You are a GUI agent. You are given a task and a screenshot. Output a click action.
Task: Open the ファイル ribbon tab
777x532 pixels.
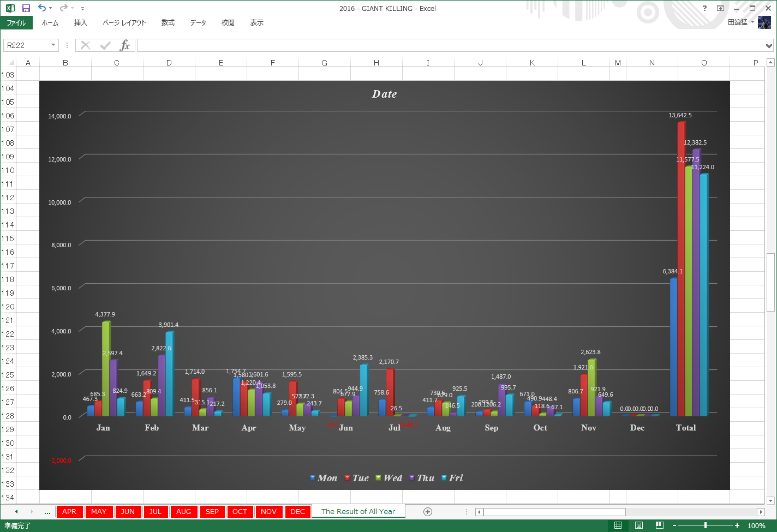tap(16, 23)
